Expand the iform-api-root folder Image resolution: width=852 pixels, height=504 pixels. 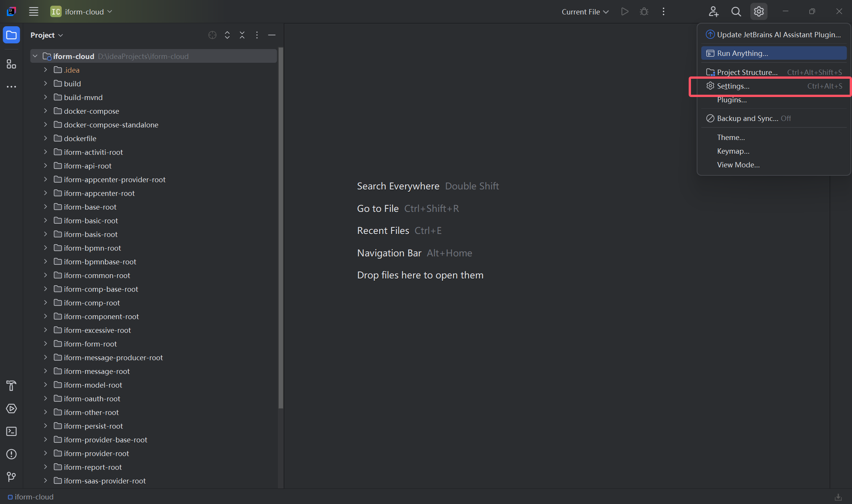45,166
